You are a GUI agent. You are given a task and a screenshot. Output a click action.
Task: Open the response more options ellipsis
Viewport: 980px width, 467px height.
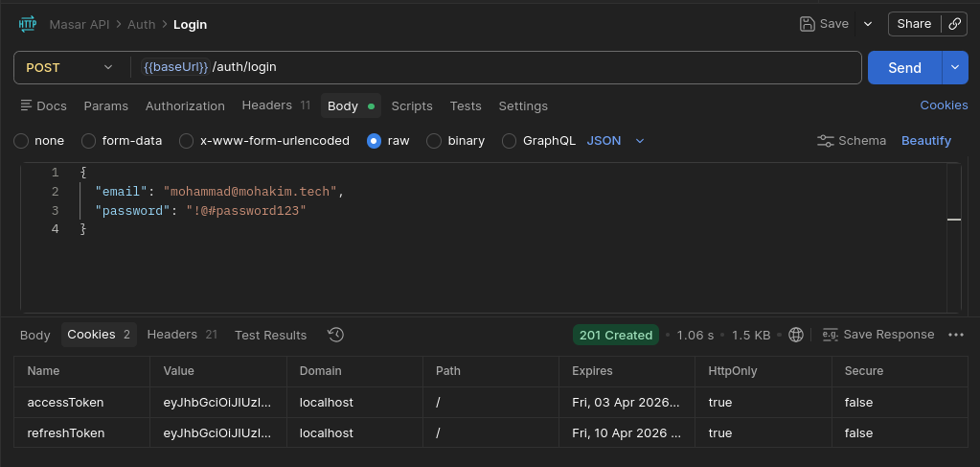coord(956,335)
